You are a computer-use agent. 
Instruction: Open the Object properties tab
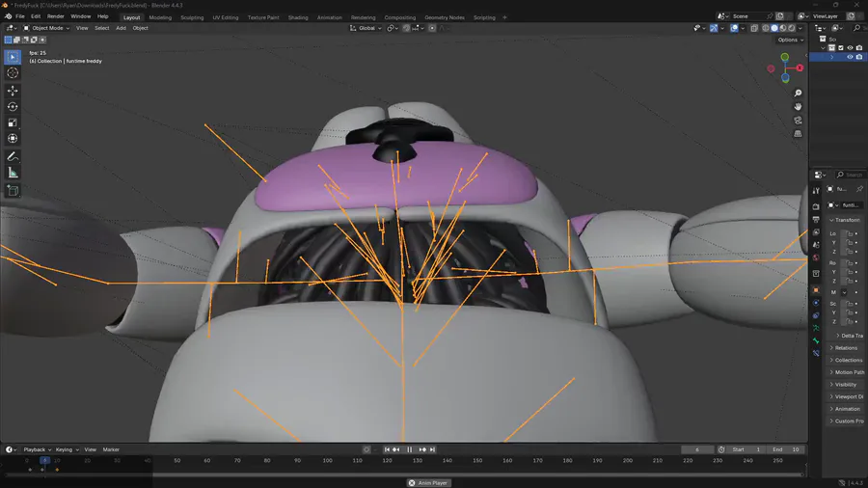click(816, 290)
